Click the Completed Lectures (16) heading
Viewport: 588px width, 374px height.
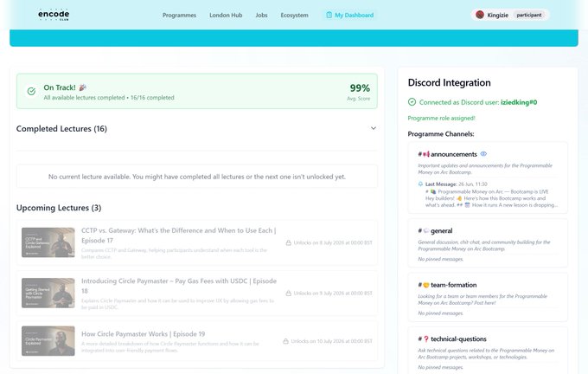pos(61,129)
